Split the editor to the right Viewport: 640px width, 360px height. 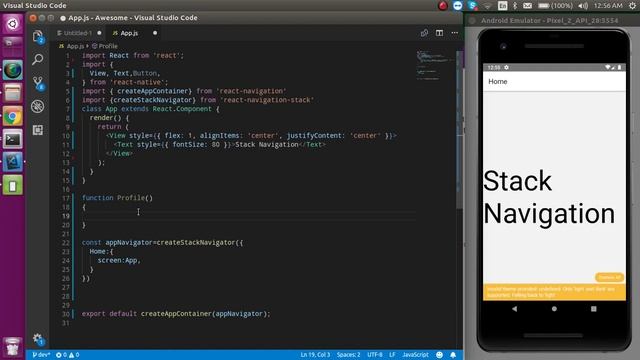tap(439, 33)
